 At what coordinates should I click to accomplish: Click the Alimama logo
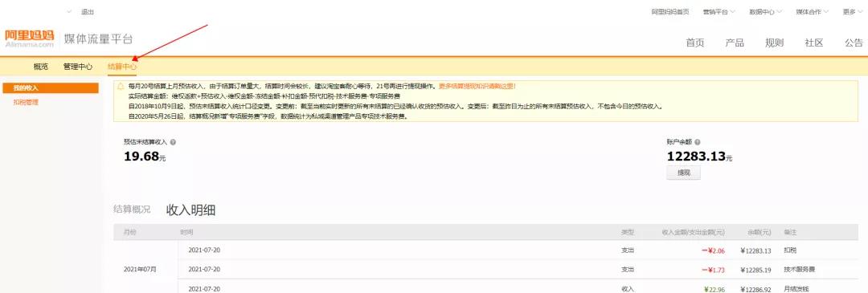click(30, 39)
